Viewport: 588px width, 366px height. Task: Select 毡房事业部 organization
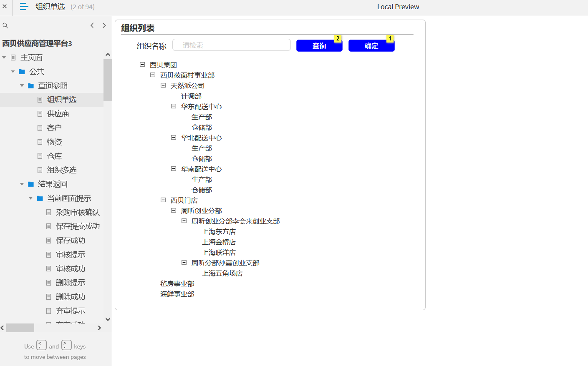(177, 284)
